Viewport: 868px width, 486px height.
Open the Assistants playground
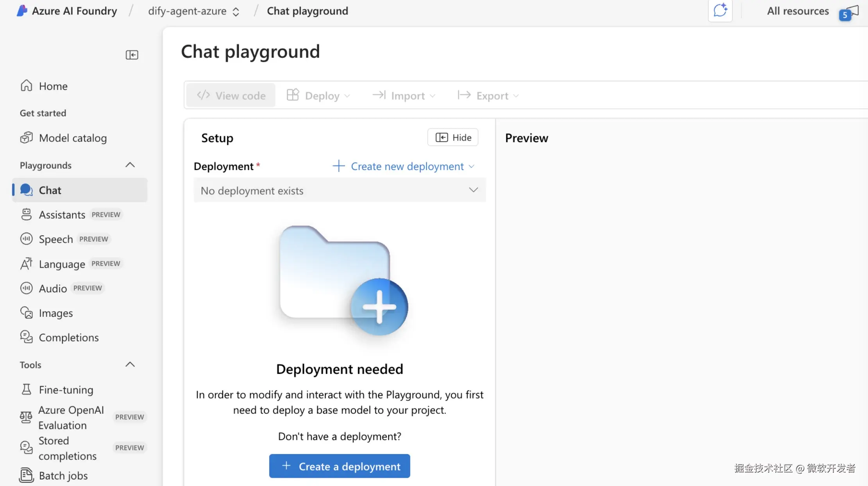click(x=62, y=214)
